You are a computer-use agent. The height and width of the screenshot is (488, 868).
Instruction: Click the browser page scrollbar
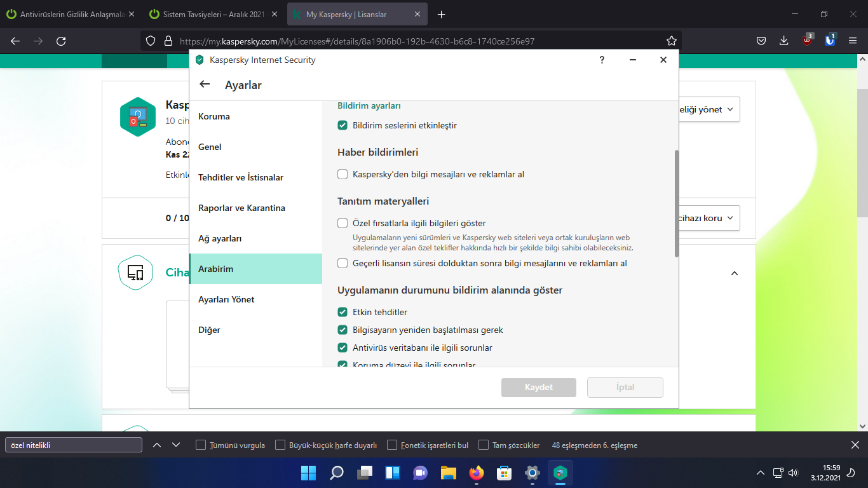(863, 152)
